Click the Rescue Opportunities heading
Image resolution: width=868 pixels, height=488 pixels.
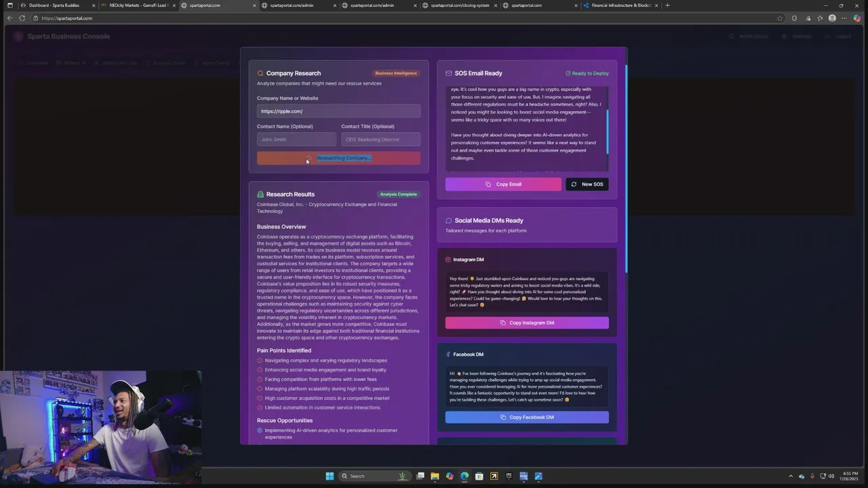(285, 421)
